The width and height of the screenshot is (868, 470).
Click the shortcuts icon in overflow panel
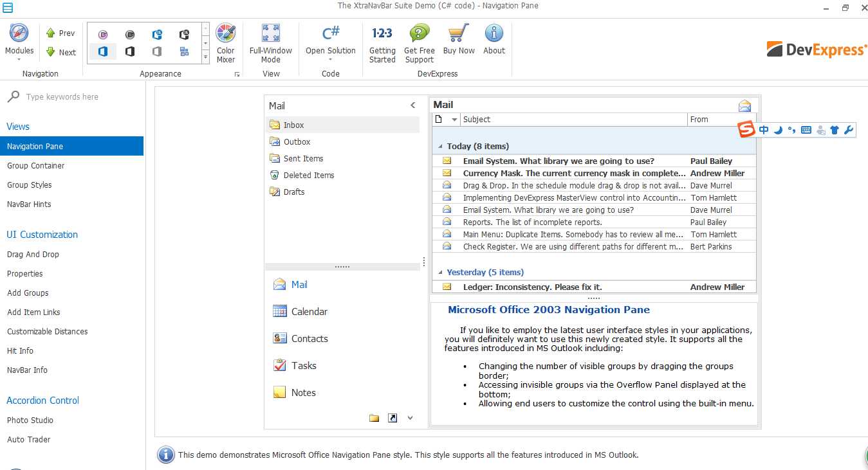point(392,419)
